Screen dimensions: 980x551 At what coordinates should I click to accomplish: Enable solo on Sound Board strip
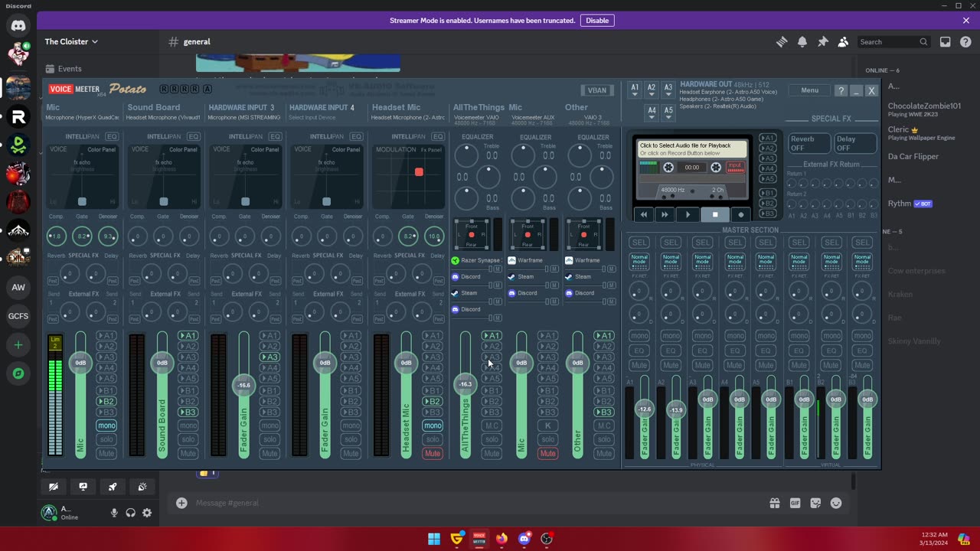coord(188,439)
